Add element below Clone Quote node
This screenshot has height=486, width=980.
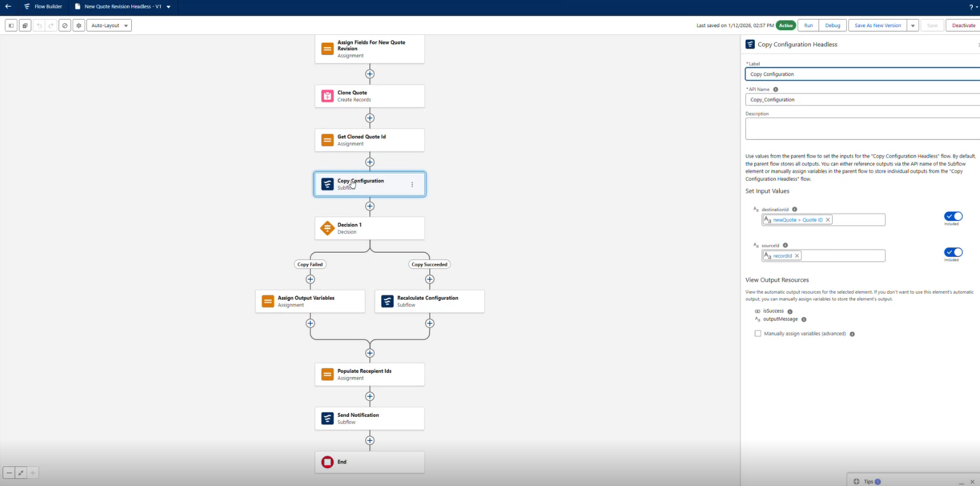[369, 118]
